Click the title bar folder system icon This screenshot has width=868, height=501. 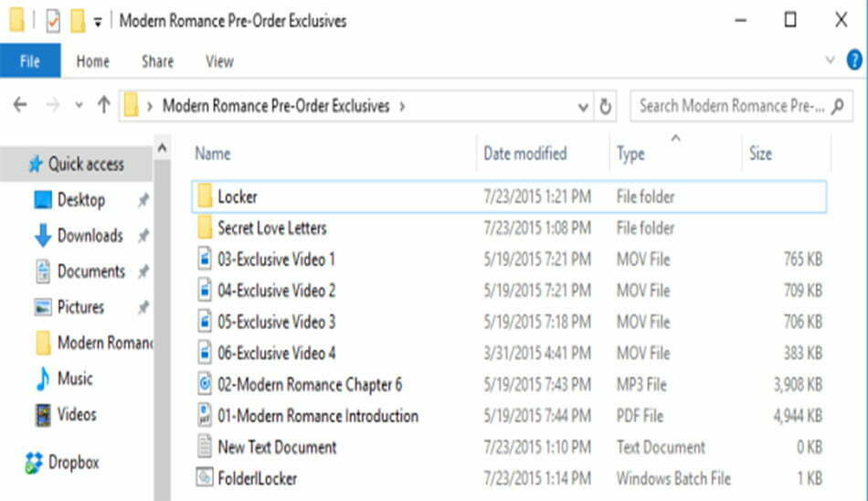(x=16, y=20)
